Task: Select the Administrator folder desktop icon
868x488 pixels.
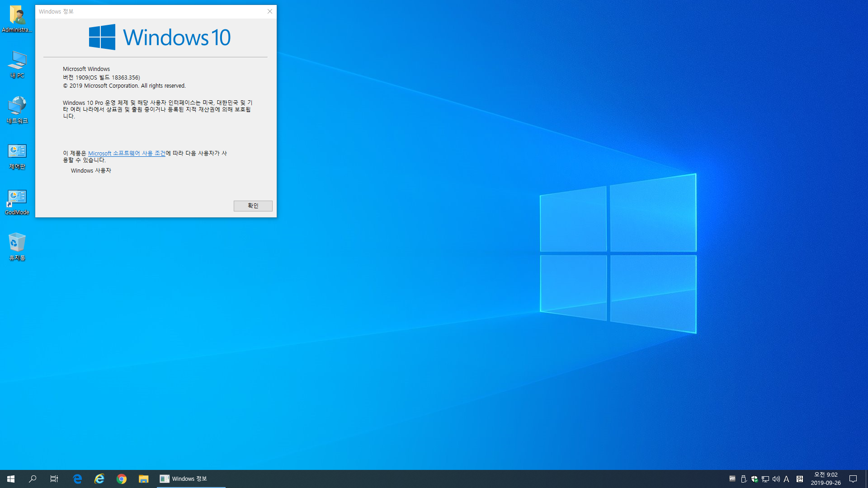Action: pos(17,19)
